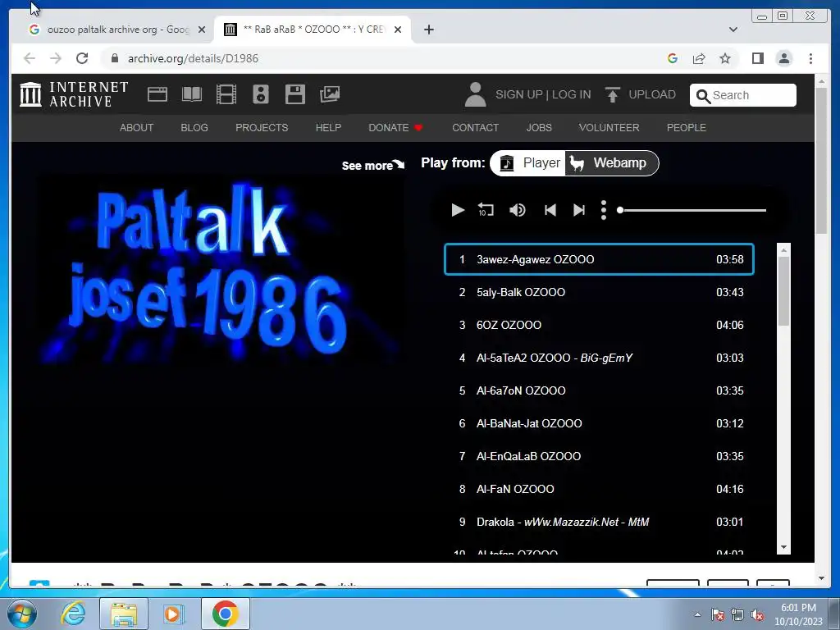
Task: Open the Internet Archive home logo
Action: (74, 94)
